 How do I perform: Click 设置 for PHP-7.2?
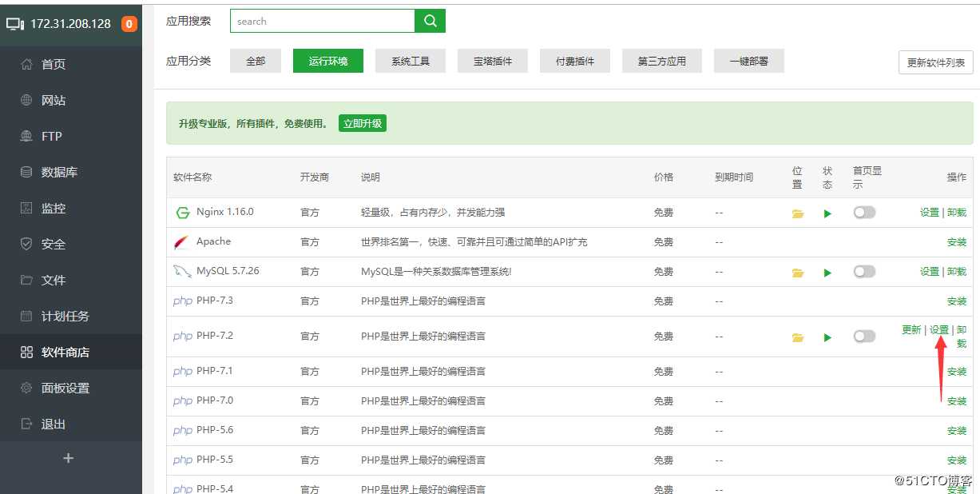(x=939, y=329)
